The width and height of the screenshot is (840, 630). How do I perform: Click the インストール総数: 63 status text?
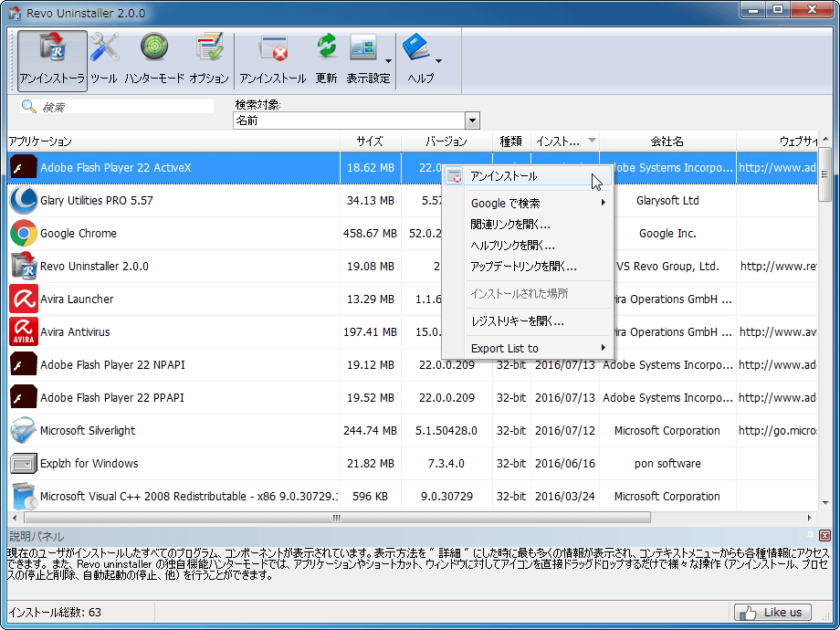(x=55, y=613)
